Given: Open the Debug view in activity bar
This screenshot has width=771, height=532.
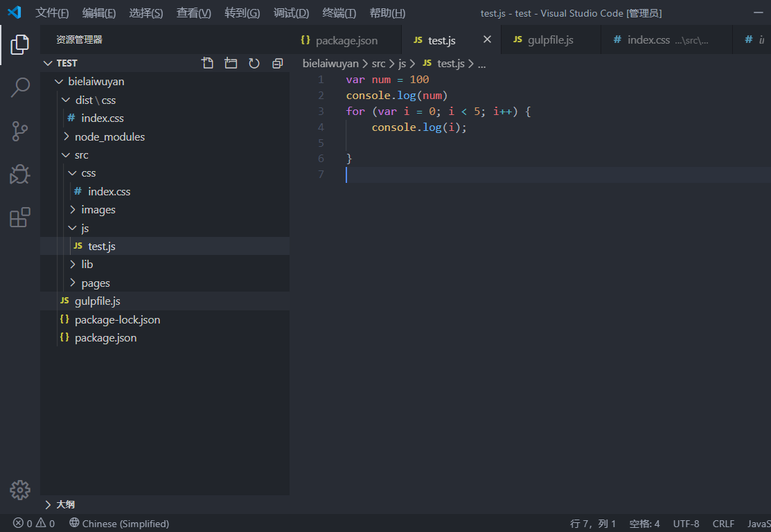Looking at the screenshot, I should [x=19, y=174].
